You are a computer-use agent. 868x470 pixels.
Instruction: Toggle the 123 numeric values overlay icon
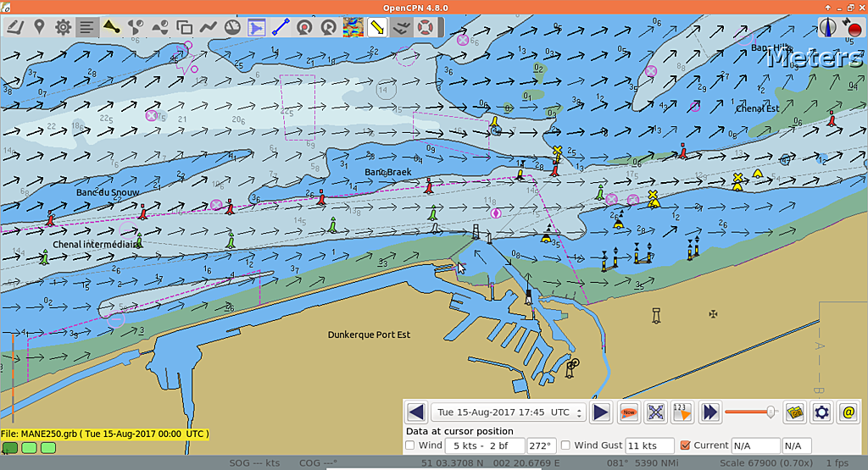682,412
